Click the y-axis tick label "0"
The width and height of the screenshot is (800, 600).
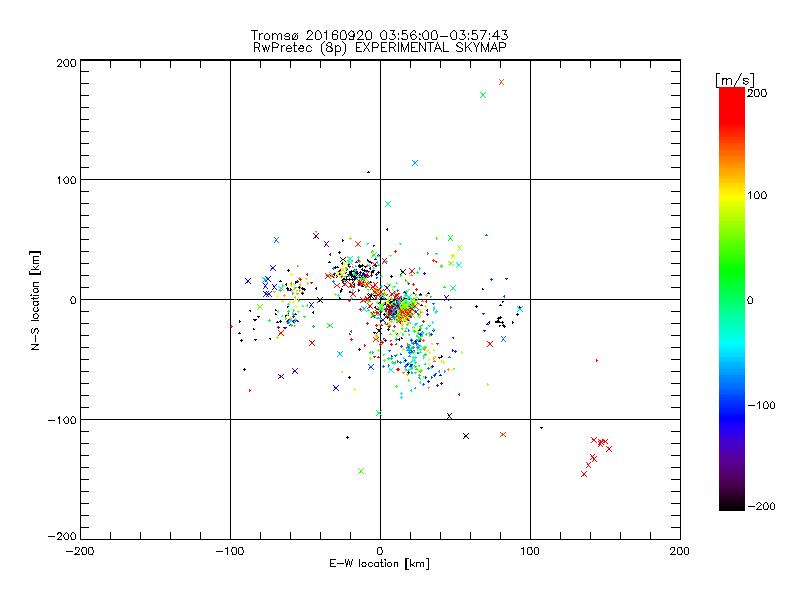click(x=72, y=300)
